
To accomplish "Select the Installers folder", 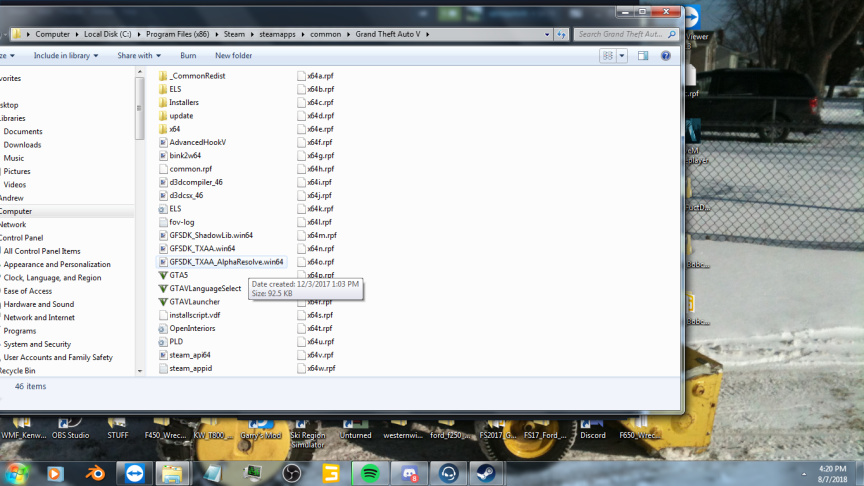I will pos(179,102).
